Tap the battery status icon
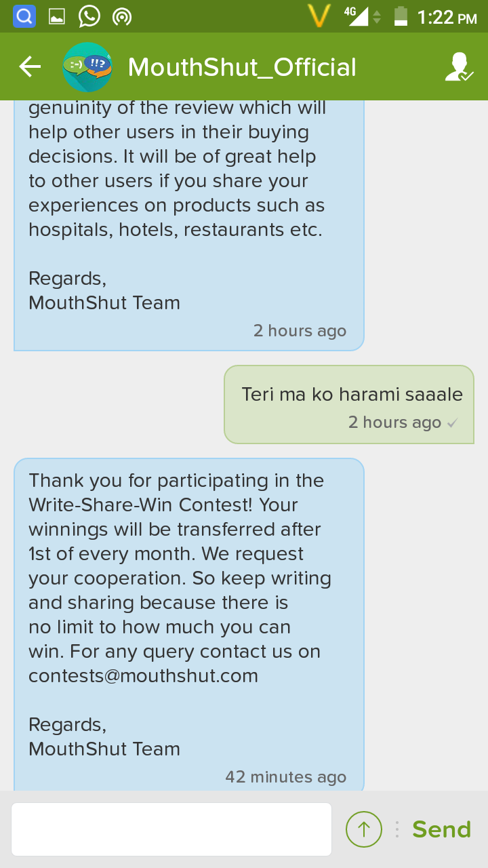Screen dimensions: 488x868 point(401,16)
